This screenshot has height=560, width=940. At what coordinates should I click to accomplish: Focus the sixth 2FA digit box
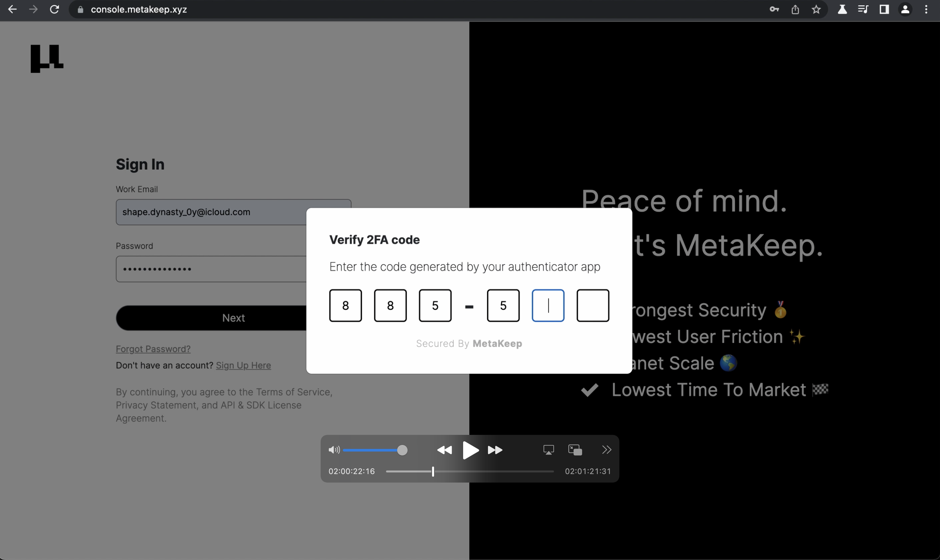pos(593,306)
